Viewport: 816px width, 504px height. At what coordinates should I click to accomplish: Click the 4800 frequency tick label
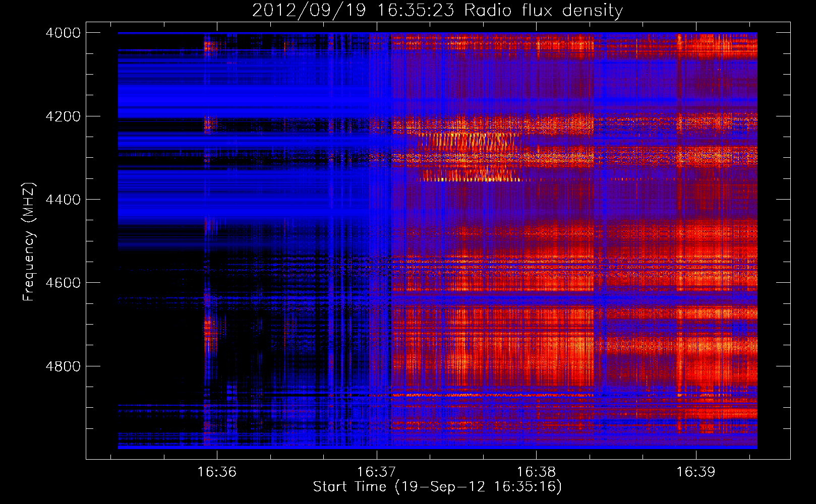[x=63, y=366]
